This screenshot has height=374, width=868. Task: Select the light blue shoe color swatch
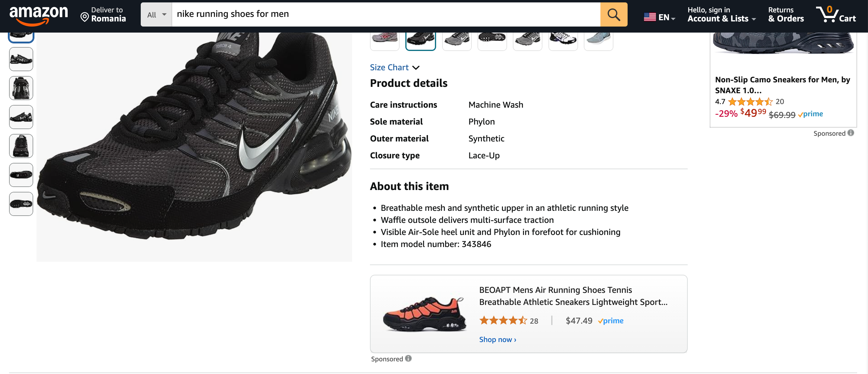(598, 39)
